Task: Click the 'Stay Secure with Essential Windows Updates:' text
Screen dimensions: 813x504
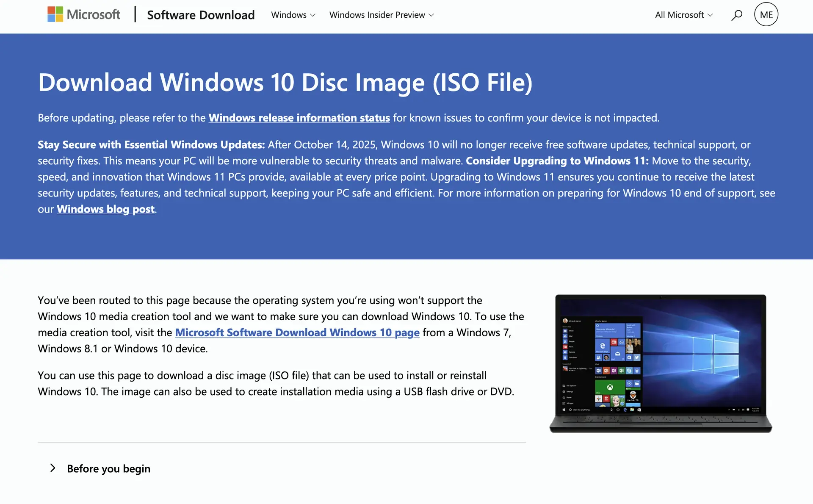Action: 151,145
